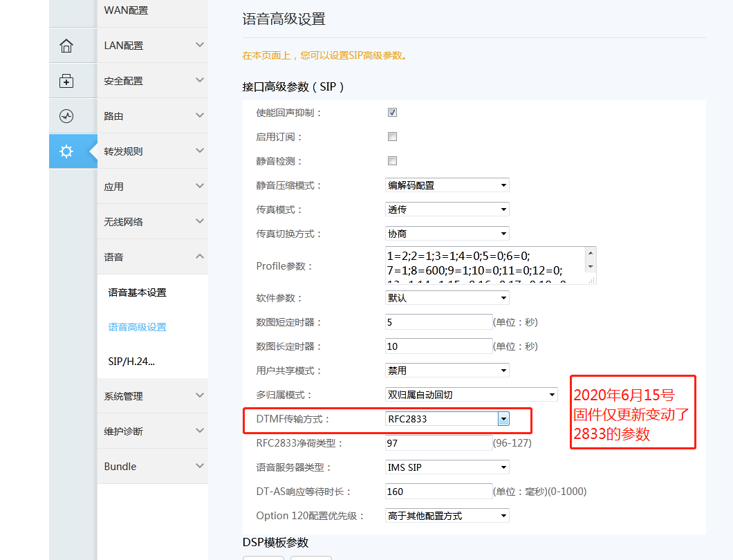Expand the 无线网络 menu section

[x=152, y=222]
